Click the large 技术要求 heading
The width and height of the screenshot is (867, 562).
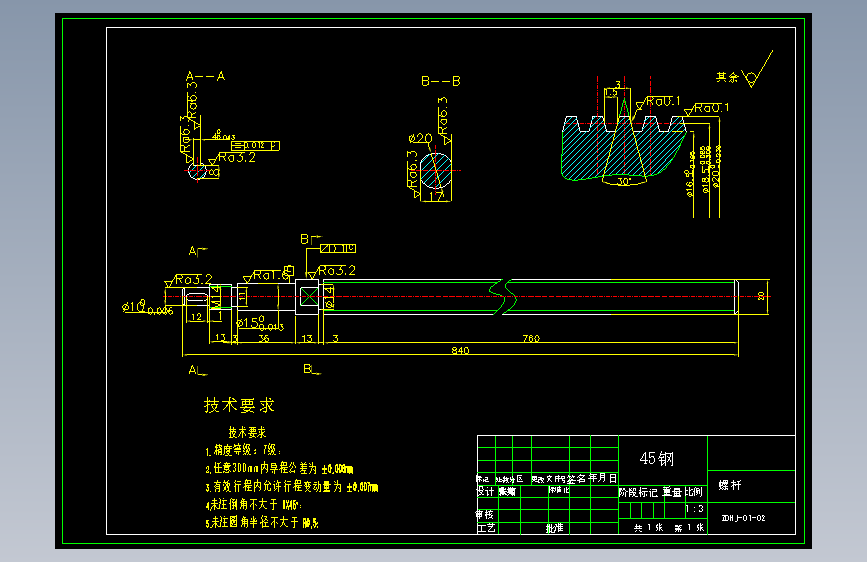click(239, 405)
